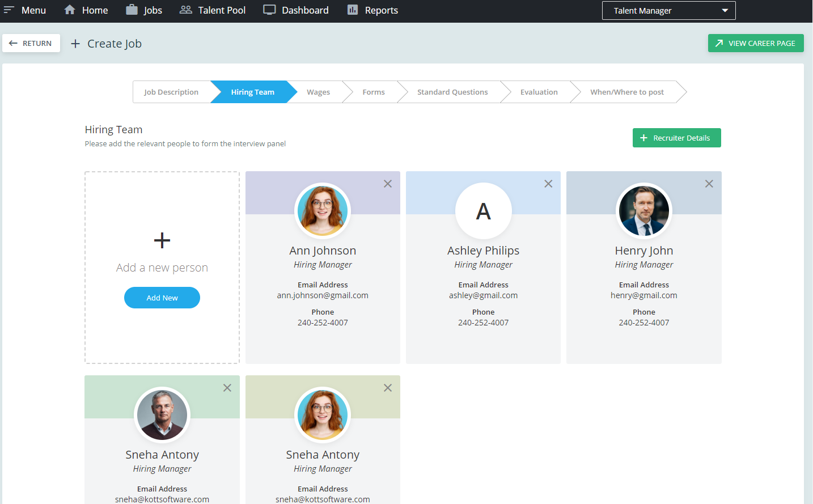
Task: Click Henry John's phone number 240-252-4007
Action: pos(644,323)
